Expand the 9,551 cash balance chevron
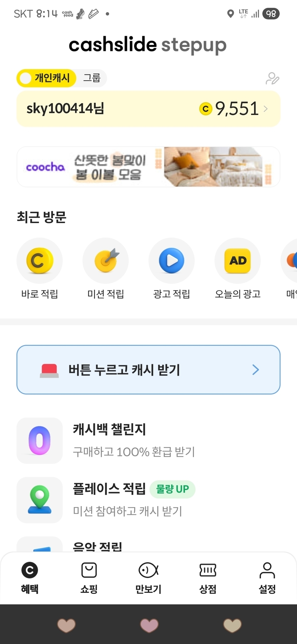The width and height of the screenshot is (297, 644). [x=266, y=109]
